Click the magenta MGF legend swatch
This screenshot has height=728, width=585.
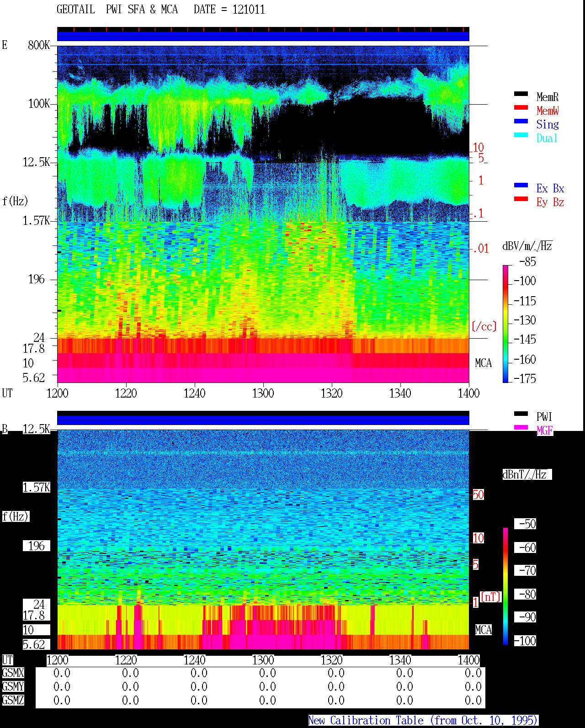point(521,427)
